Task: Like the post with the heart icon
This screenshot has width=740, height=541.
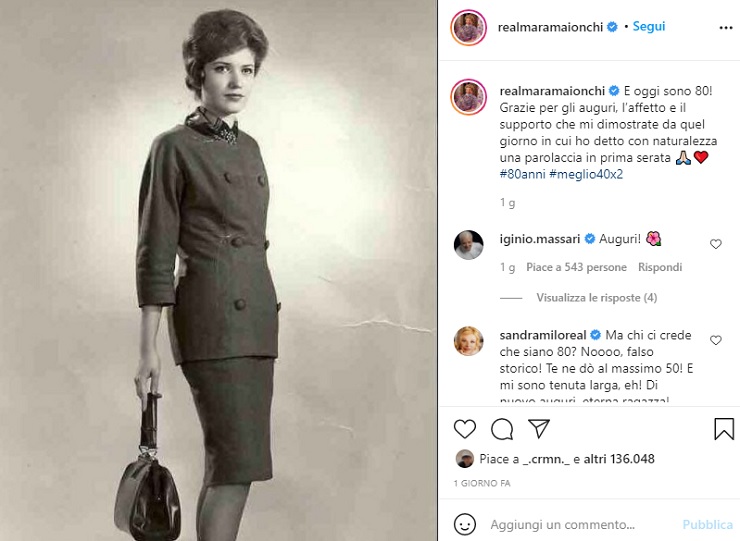Action: point(465,429)
